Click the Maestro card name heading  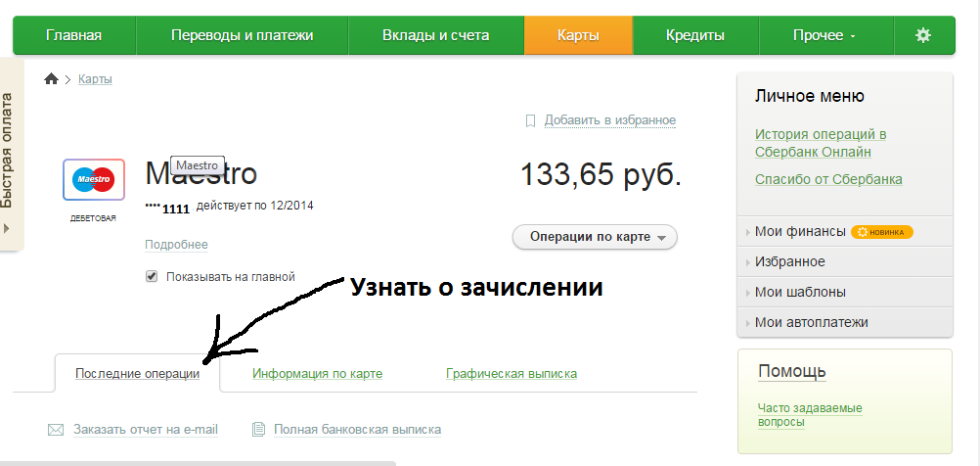click(x=200, y=173)
